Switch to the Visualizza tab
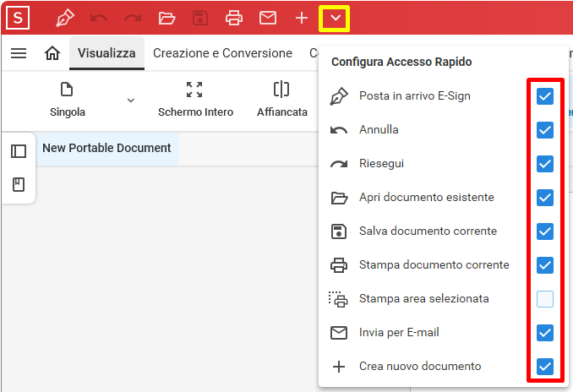Image resolution: width=573 pixels, height=392 pixels. [x=106, y=53]
